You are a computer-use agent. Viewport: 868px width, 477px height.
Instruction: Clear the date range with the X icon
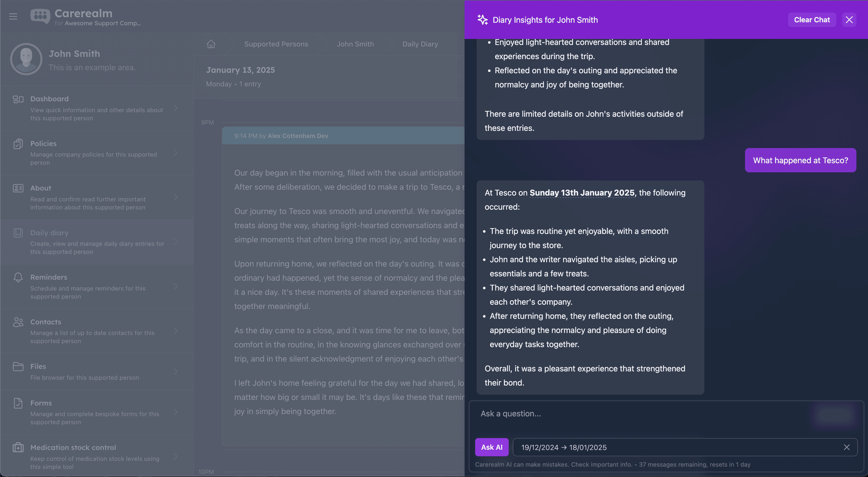click(847, 447)
